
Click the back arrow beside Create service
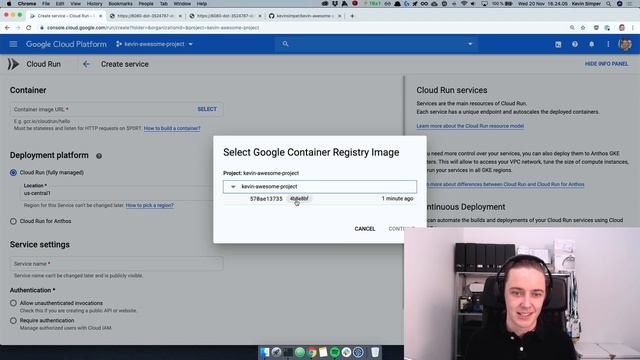tap(86, 64)
